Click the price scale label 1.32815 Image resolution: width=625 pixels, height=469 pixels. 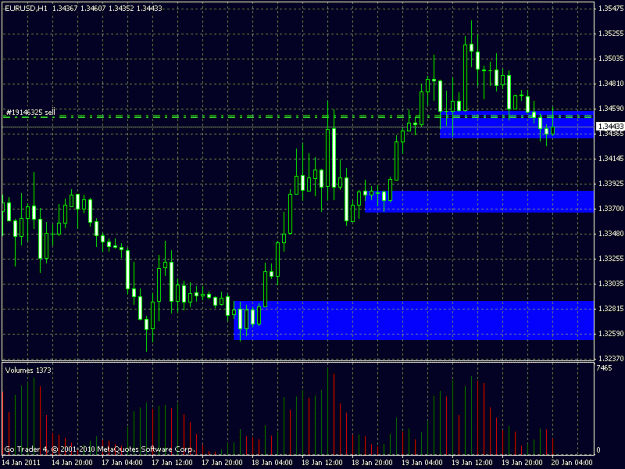(x=611, y=309)
